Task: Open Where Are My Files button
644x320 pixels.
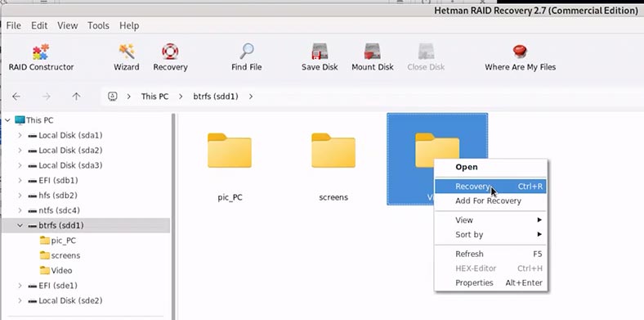Action: pyautogui.click(x=520, y=57)
